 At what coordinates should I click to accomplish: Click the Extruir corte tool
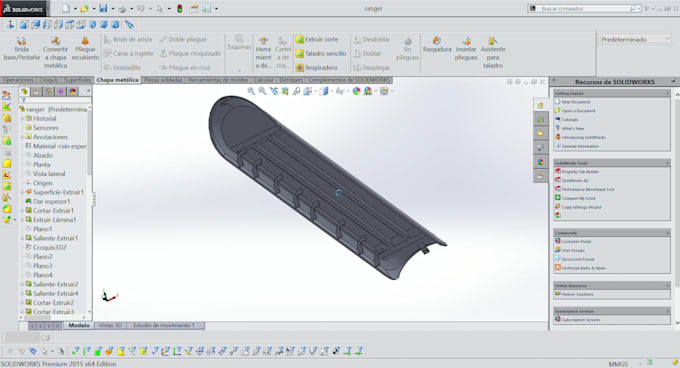point(317,39)
